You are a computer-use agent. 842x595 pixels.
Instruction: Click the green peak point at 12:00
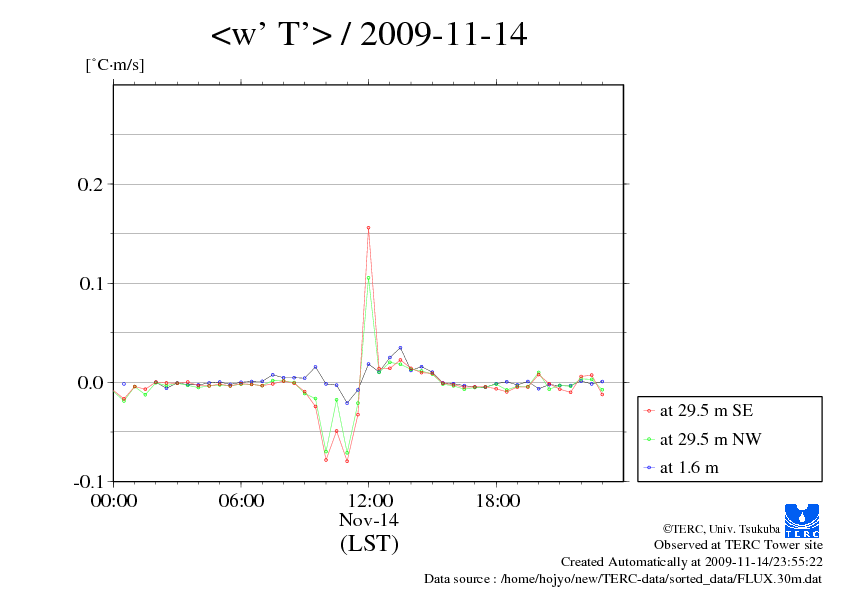[368, 278]
